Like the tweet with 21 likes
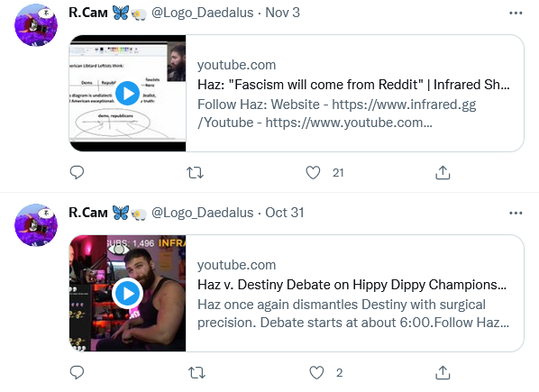539x392 pixels. click(313, 172)
